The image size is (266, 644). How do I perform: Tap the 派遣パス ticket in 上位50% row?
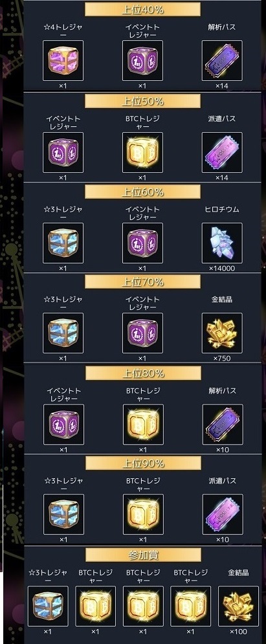coord(222,152)
